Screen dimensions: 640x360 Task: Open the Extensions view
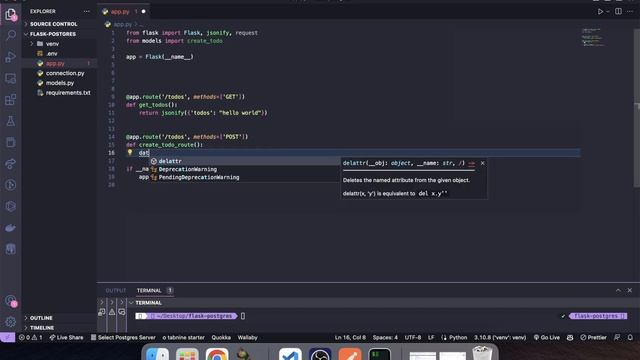tap(11, 100)
